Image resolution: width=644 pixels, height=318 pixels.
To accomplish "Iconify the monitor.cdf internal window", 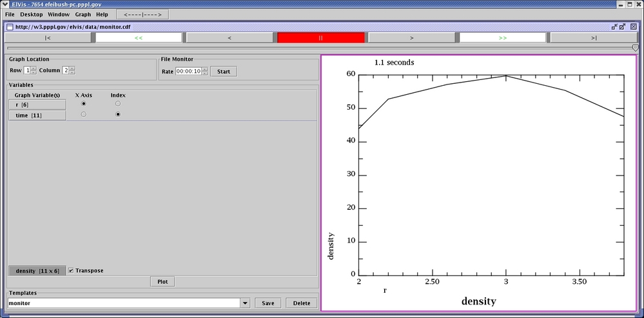I will [614, 26].
